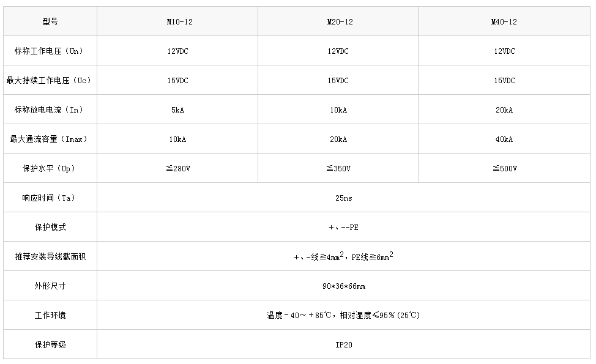
Task: Select the +、--PE protection mode value
Action: [344, 228]
